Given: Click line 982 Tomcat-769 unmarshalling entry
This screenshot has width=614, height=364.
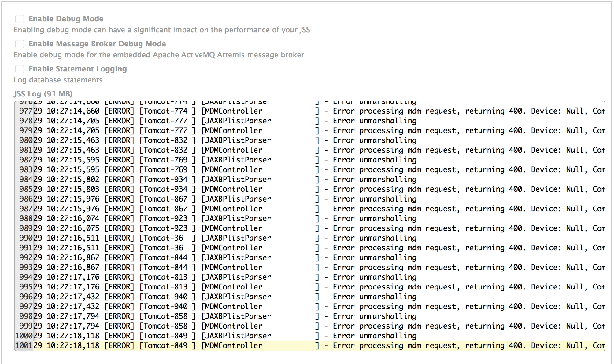Looking at the screenshot, I should pyautogui.click(x=310, y=160).
